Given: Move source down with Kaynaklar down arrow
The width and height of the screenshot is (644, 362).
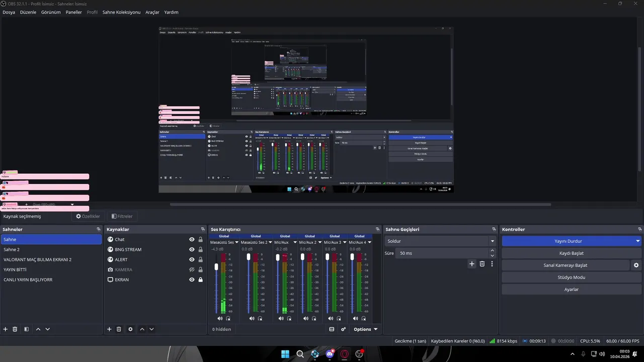Looking at the screenshot, I should (151, 329).
